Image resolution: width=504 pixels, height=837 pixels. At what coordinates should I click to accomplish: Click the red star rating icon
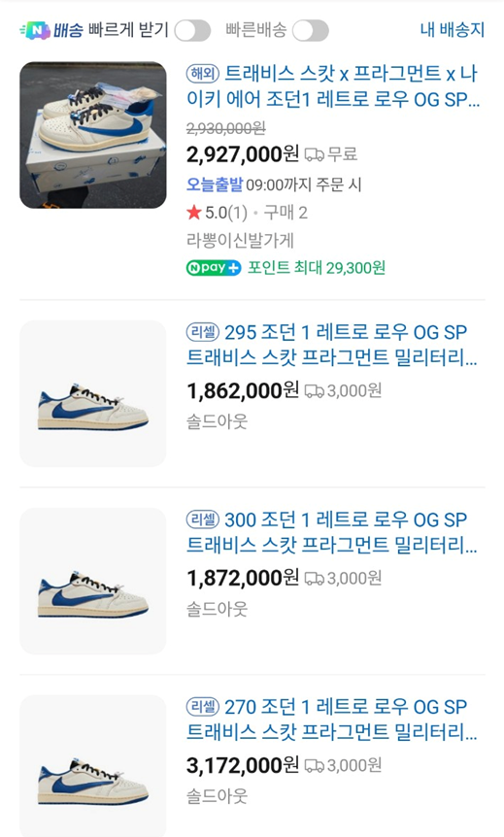point(194,213)
